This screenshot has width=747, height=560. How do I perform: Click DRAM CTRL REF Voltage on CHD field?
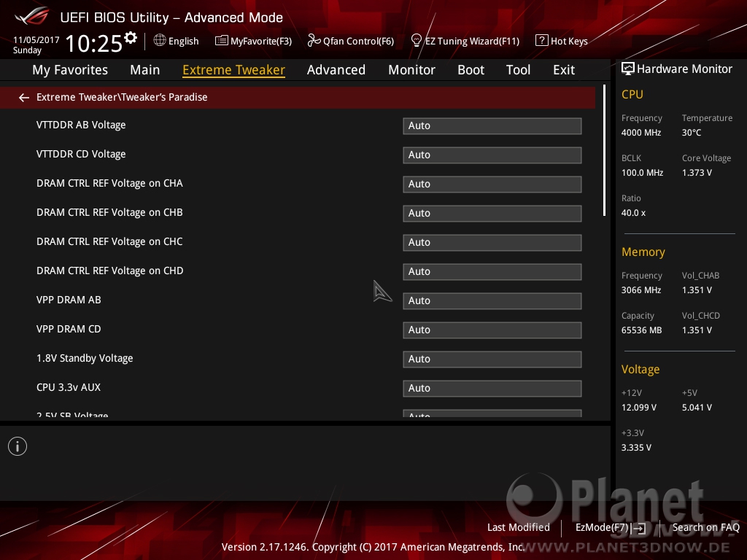(x=492, y=271)
